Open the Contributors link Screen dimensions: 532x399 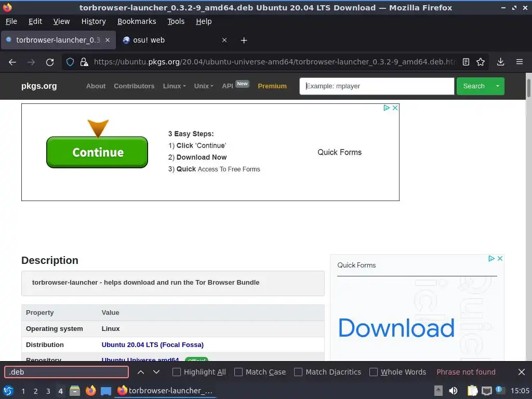[134, 86]
